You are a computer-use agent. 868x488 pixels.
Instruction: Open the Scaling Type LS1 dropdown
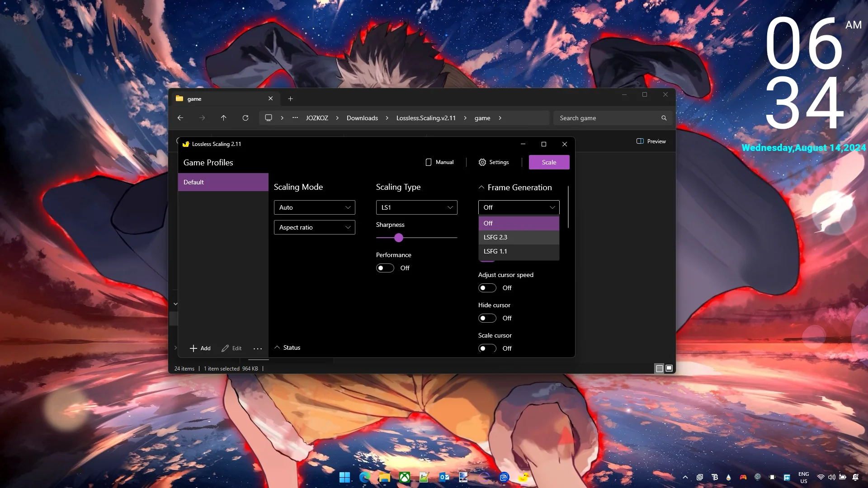tap(416, 207)
